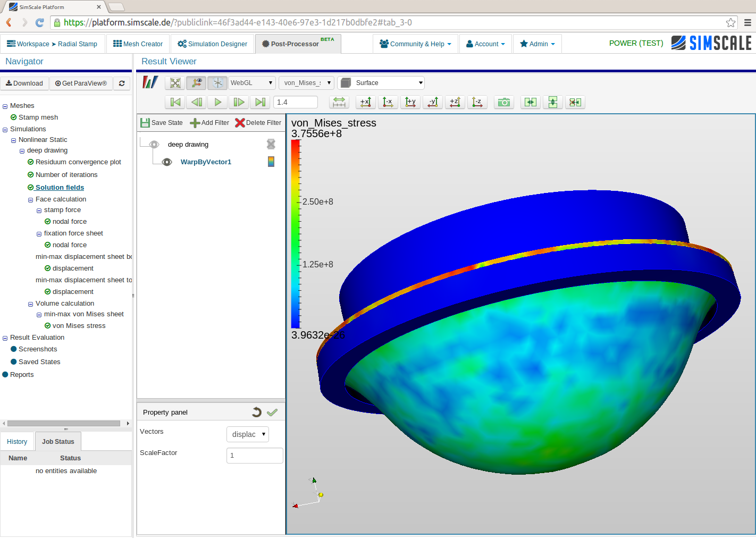
Task: Take a screenshot with the camera icon
Action: click(x=504, y=102)
